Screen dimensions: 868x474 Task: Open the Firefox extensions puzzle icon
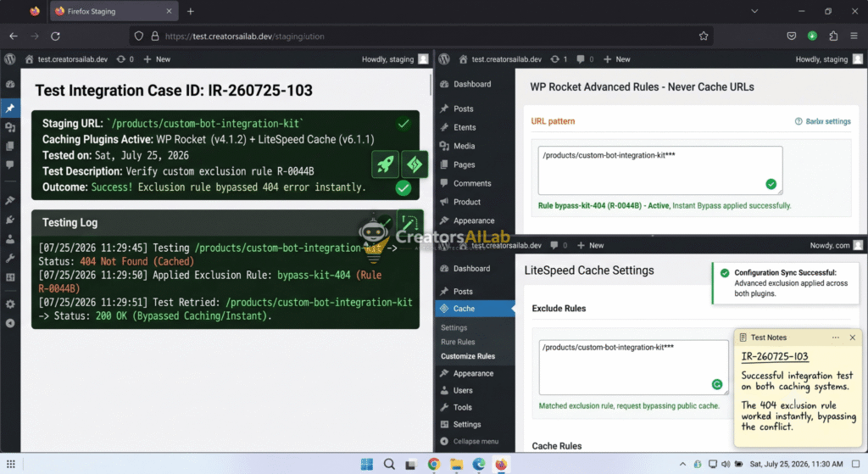pyautogui.click(x=833, y=36)
